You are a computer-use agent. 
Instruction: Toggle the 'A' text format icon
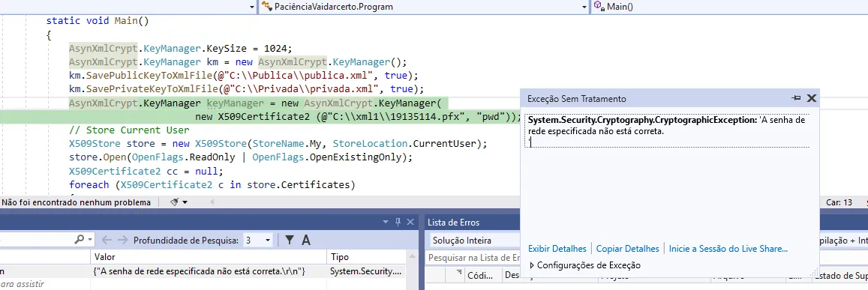(x=305, y=241)
